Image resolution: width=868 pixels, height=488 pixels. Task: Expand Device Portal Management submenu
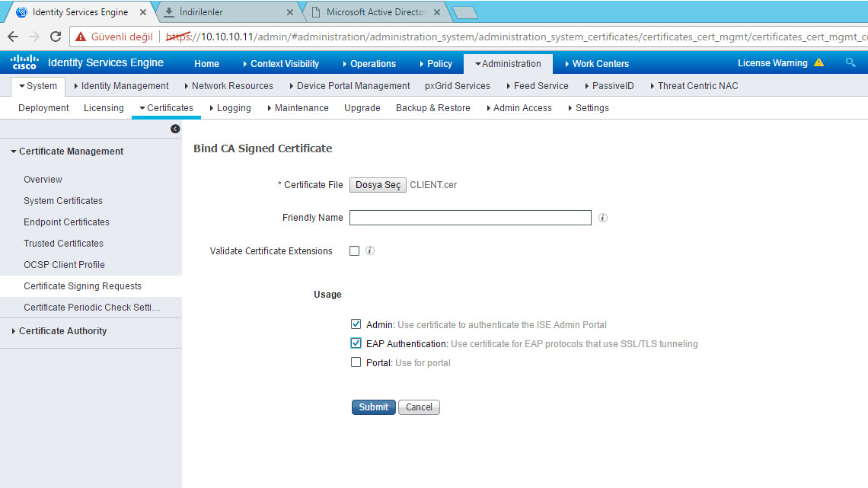tap(349, 86)
